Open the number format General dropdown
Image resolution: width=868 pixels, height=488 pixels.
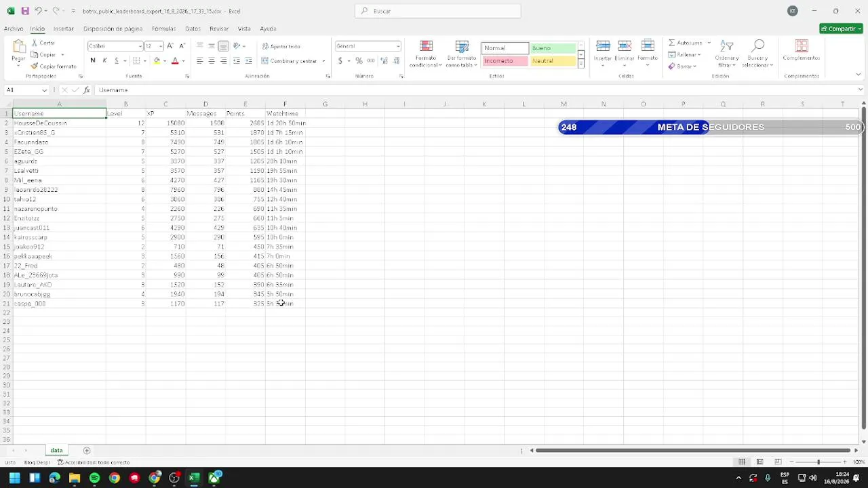coord(398,46)
